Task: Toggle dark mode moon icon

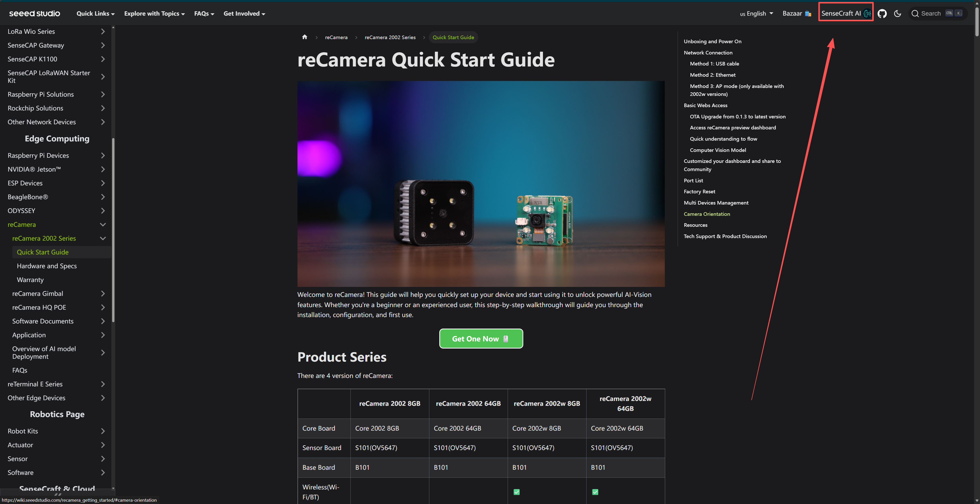Action: tap(898, 14)
